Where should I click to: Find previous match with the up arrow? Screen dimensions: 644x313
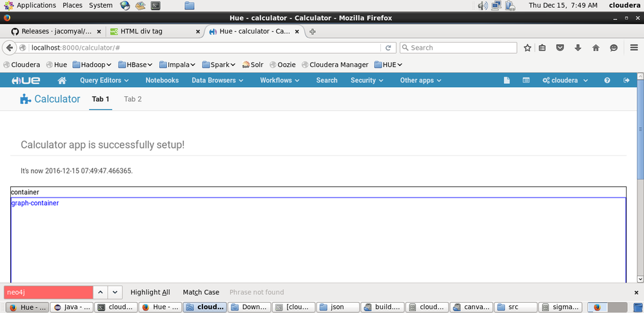pyautogui.click(x=100, y=292)
